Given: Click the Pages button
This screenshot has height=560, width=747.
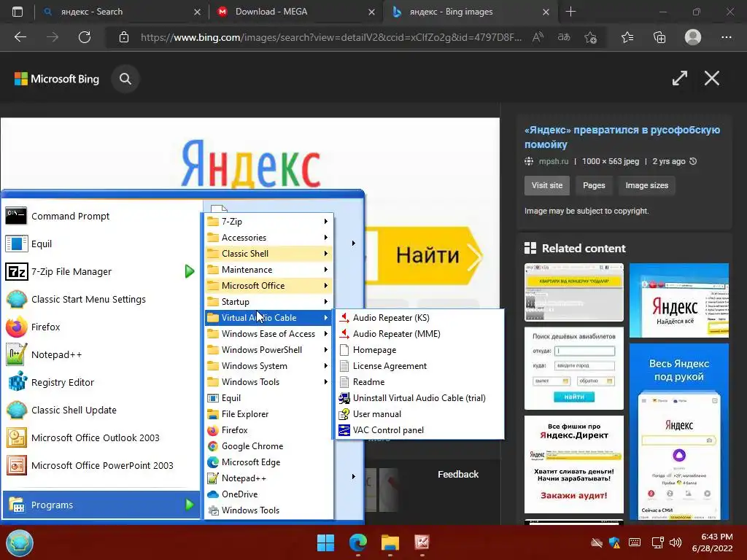Looking at the screenshot, I should [594, 186].
